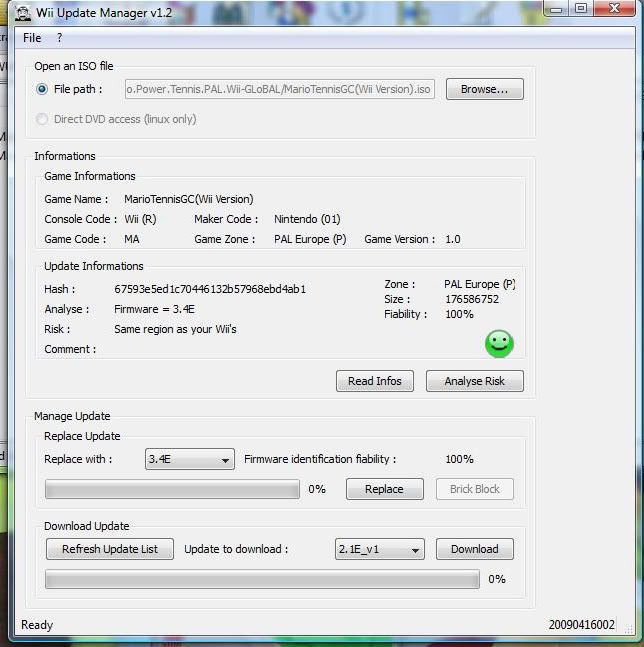
Task: Open the Replace with firmware dropdown
Action: 190,460
